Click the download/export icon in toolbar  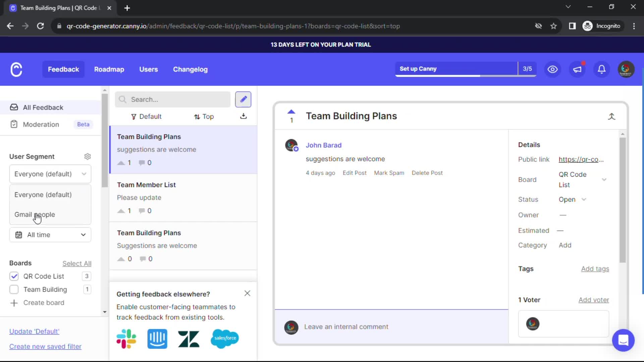pyautogui.click(x=243, y=116)
